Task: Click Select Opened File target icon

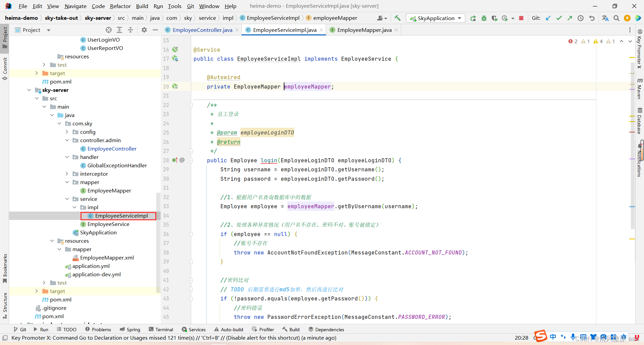Action: click(108, 30)
